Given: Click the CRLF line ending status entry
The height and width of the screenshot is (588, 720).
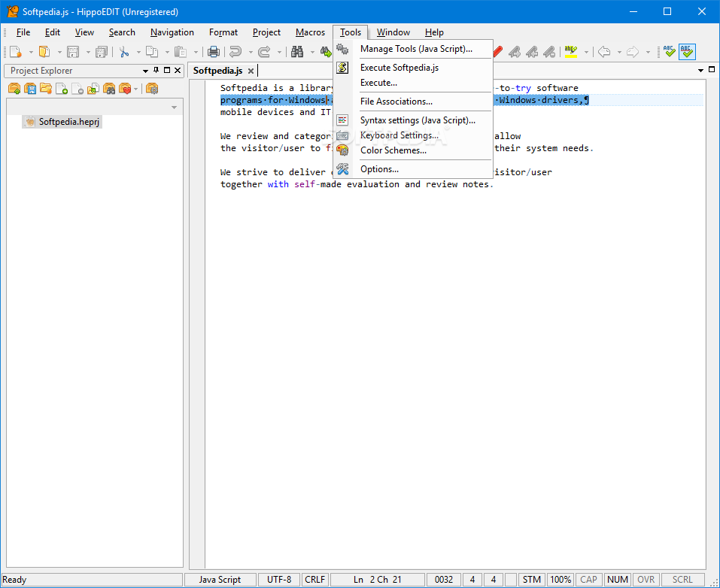Looking at the screenshot, I should 315,580.
